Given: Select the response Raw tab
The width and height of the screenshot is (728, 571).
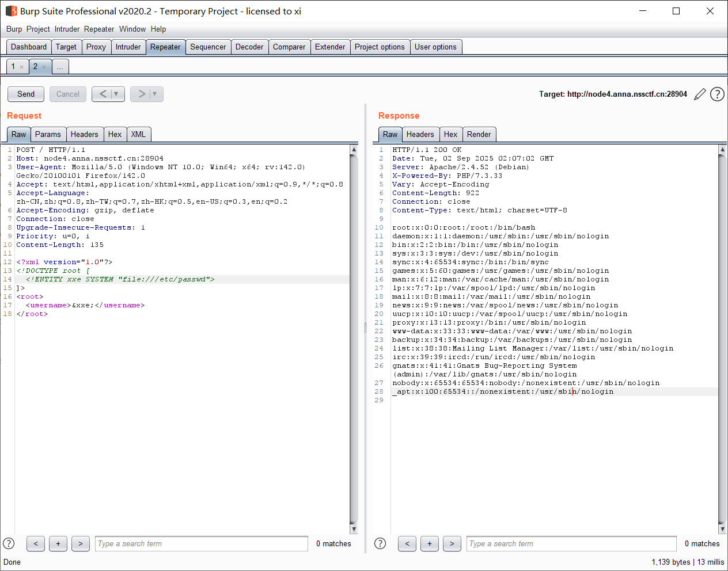Looking at the screenshot, I should coord(390,135).
